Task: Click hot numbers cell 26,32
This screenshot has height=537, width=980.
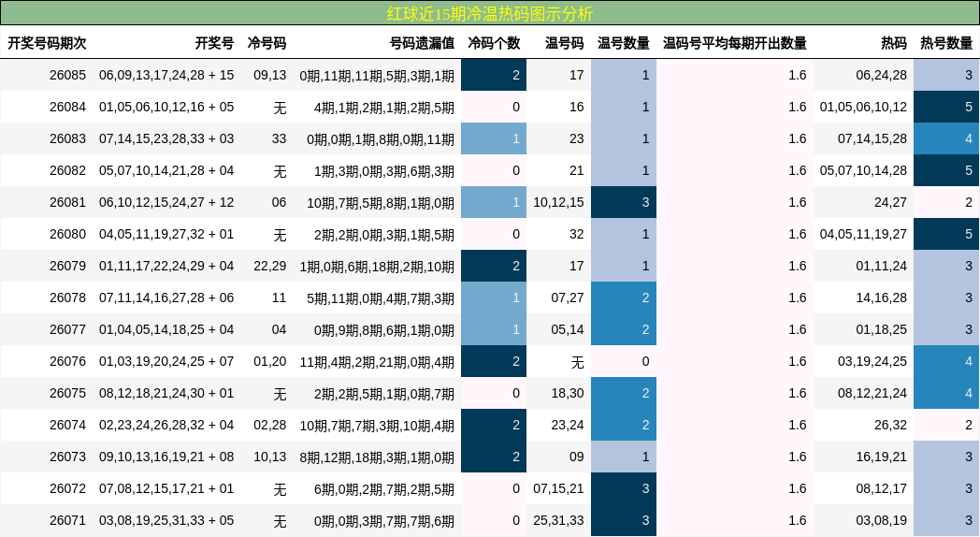Action: pyautogui.click(x=890, y=425)
